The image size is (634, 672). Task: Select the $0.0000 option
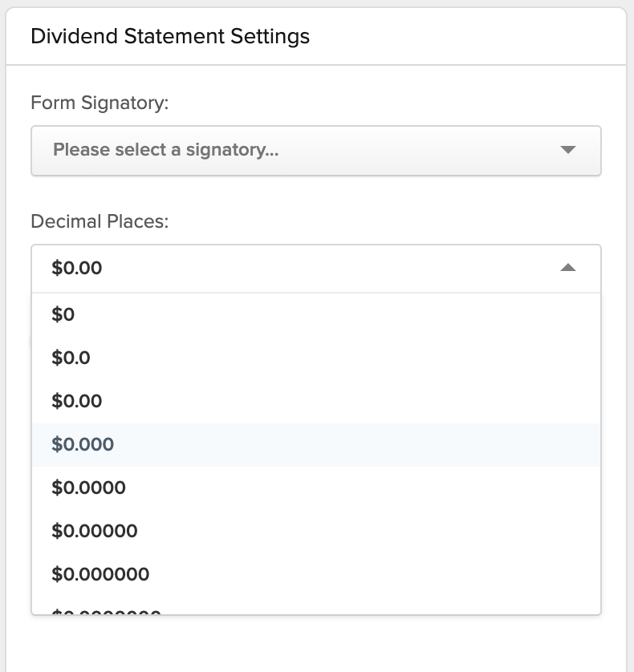(x=316, y=488)
